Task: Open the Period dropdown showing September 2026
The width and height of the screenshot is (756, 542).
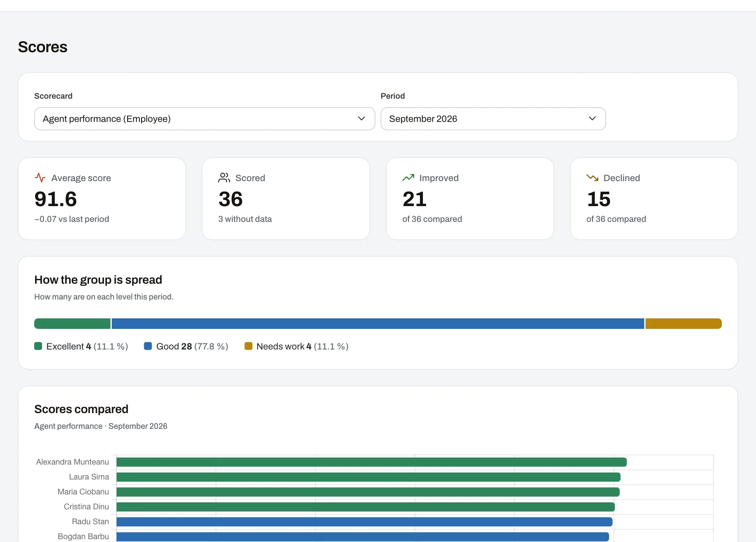Action: 493,119
